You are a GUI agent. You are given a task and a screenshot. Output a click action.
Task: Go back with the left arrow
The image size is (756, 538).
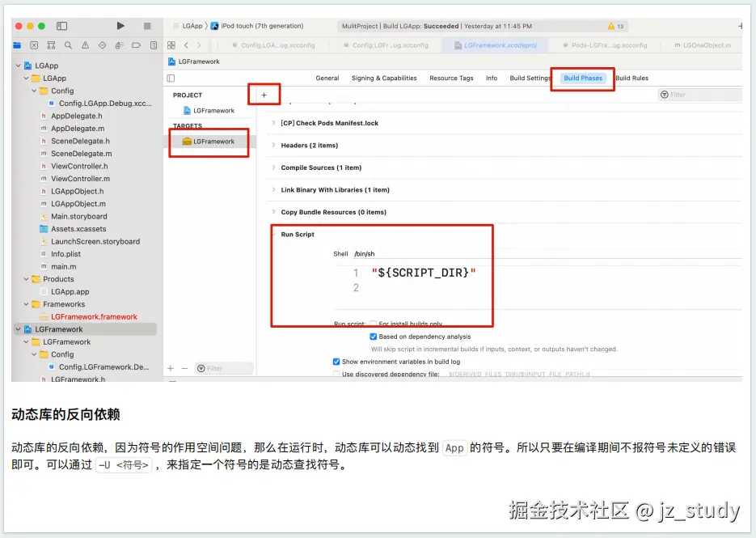tap(187, 44)
